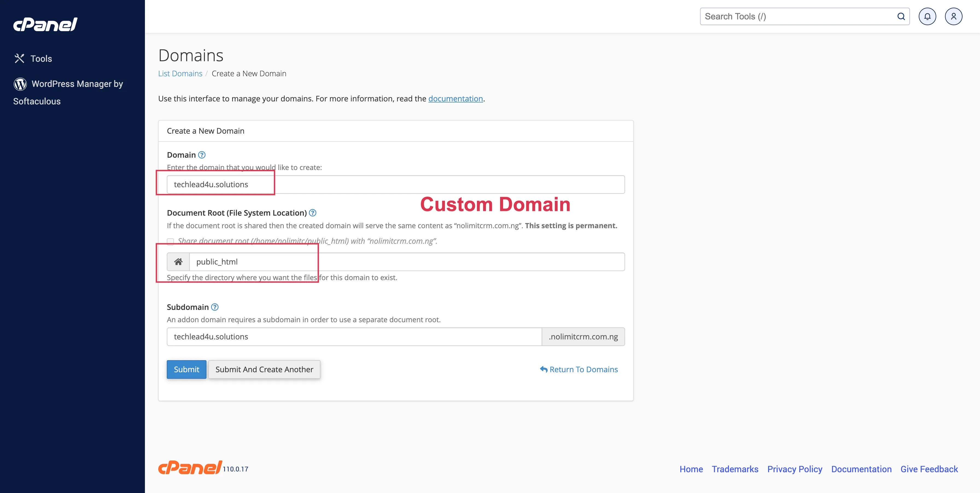Click the Document Root help icon
Viewport: 980px width, 493px height.
click(x=312, y=213)
